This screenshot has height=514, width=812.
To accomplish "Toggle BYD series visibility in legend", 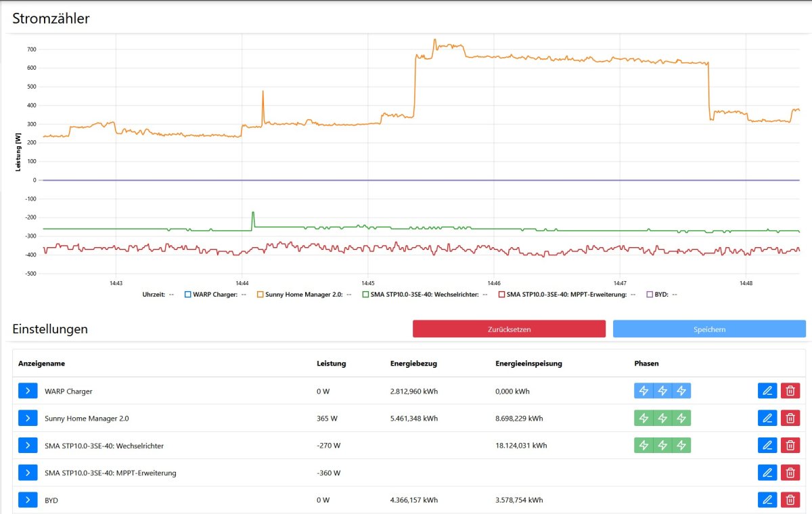I will tap(658, 295).
